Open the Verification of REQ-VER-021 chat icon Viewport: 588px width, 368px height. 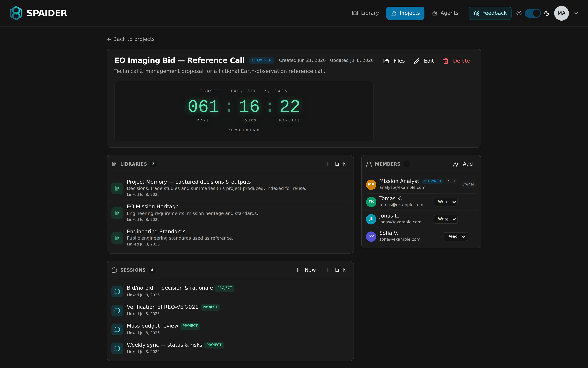point(117,310)
